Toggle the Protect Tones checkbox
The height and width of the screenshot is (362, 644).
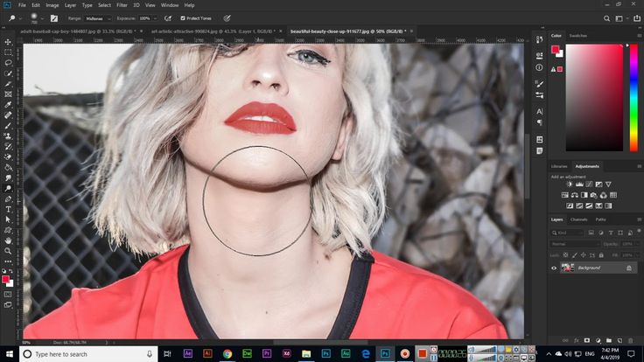point(183,18)
